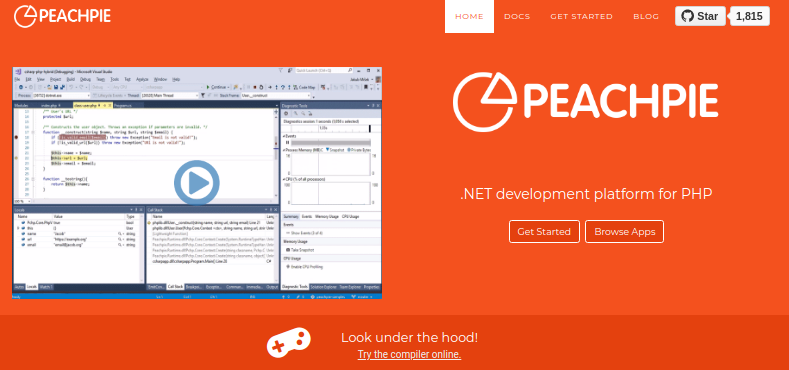The height and width of the screenshot is (370, 789).
Task: Visit the BLOG page
Action: [646, 17]
